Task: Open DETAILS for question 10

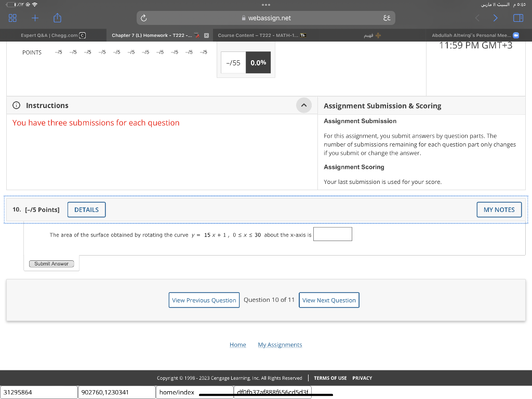Action: tap(86, 209)
